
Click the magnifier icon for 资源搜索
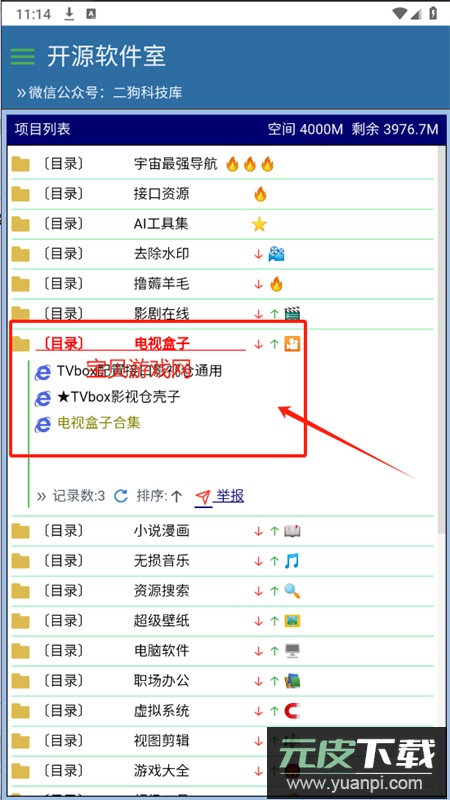coord(292,591)
